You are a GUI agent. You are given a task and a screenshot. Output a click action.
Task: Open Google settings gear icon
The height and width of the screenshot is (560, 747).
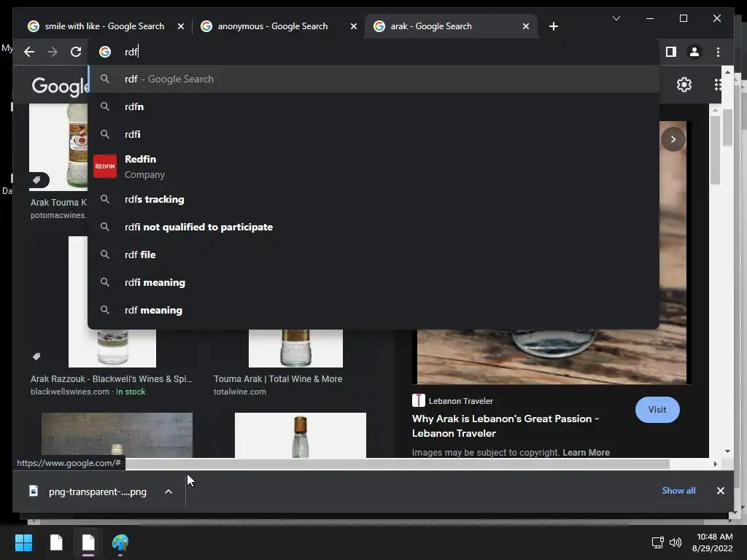tap(684, 85)
